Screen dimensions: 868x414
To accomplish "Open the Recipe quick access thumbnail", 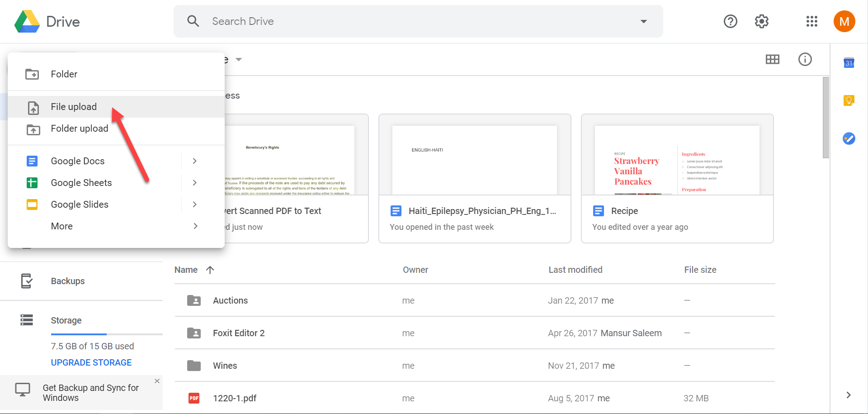I will 677,160.
